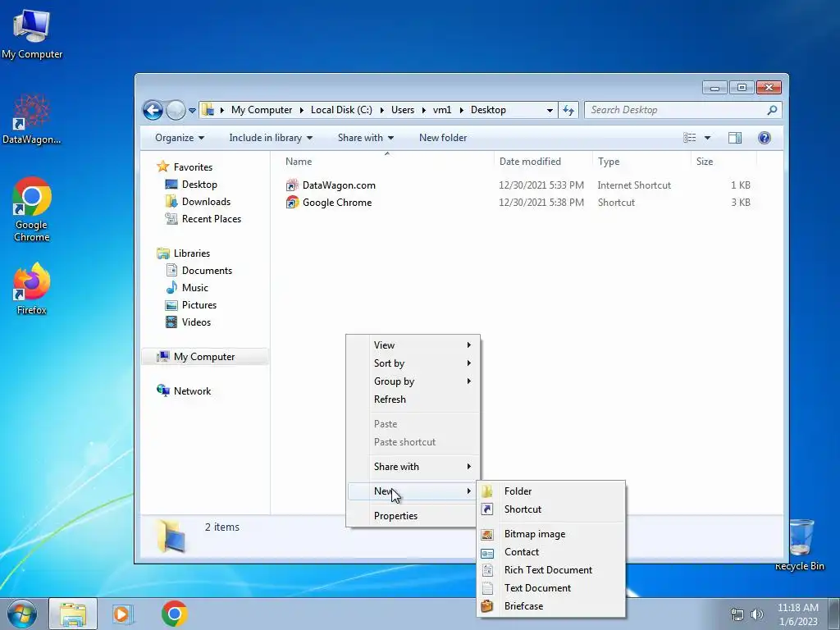Open the Organize dropdown
This screenshot has width=840, height=630.
pos(180,138)
